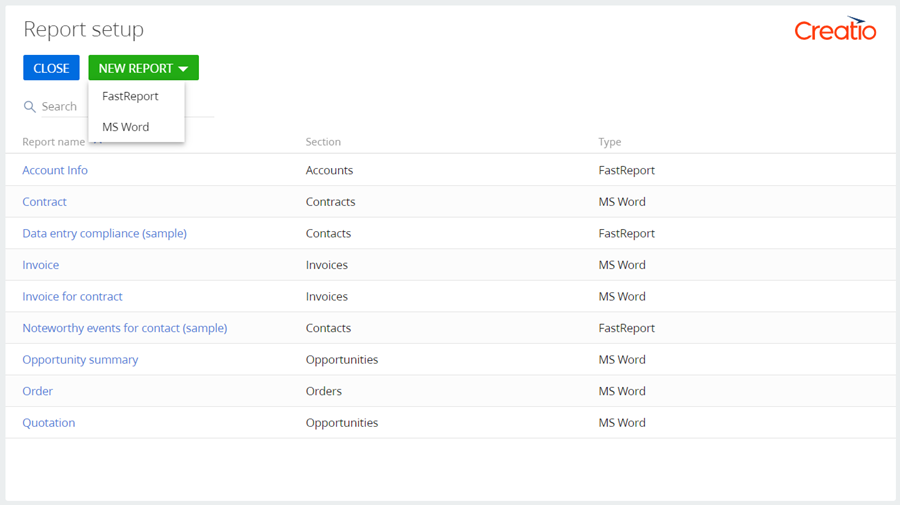Click into the Search field
This screenshot has width=900, height=505.
(62, 107)
